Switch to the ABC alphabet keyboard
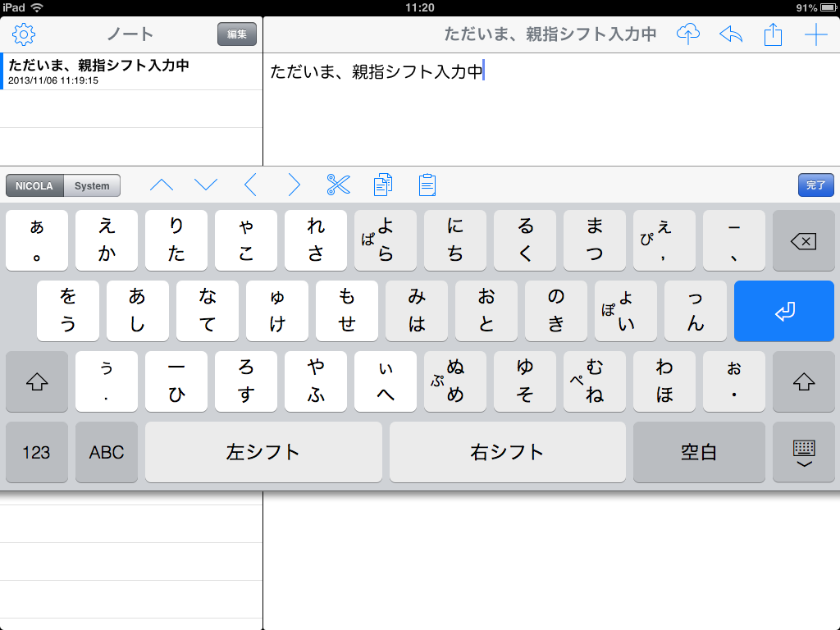The width and height of the screenshot is (840, 630). [x=107, y=452]
